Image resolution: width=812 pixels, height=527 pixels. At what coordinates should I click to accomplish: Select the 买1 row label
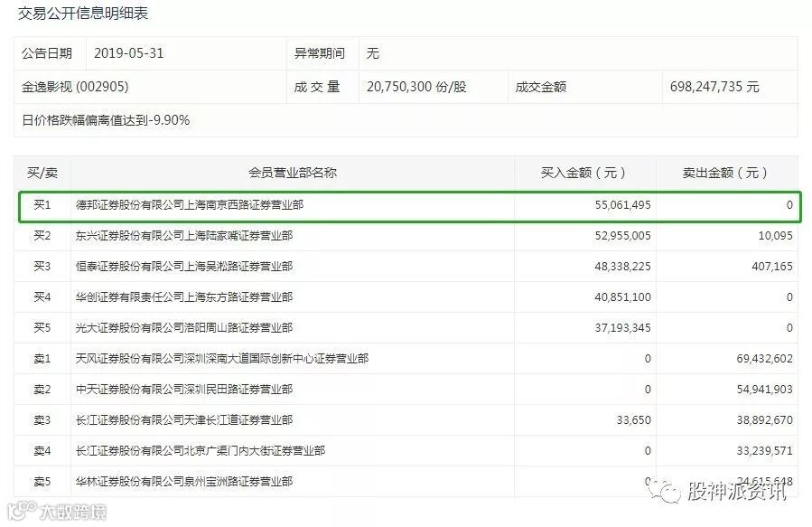42,205
